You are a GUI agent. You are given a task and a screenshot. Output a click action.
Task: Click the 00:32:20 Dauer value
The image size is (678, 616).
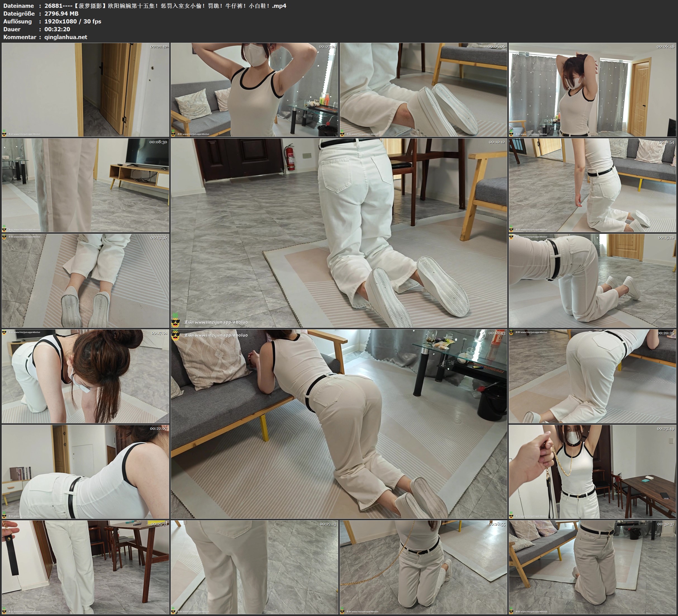pyautogui.click(x=57, y=29)
